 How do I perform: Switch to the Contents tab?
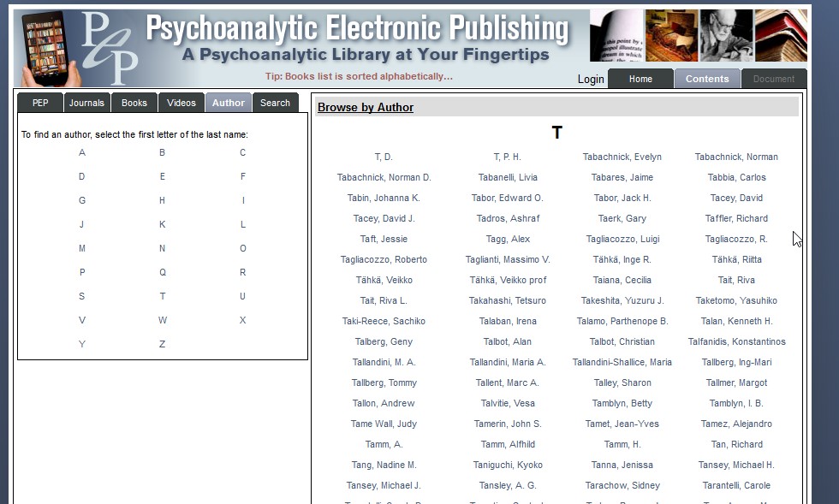[x=707, y=79]
